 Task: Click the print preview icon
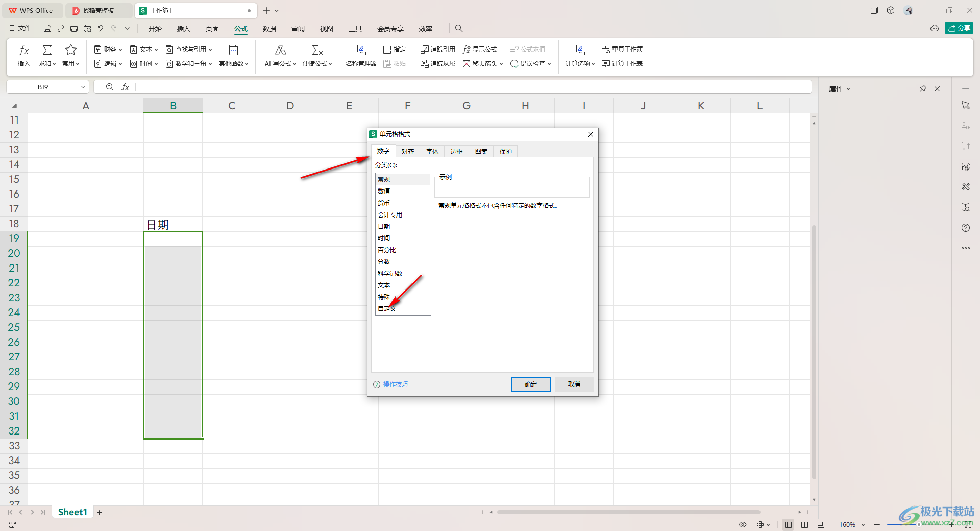(87, 29)
